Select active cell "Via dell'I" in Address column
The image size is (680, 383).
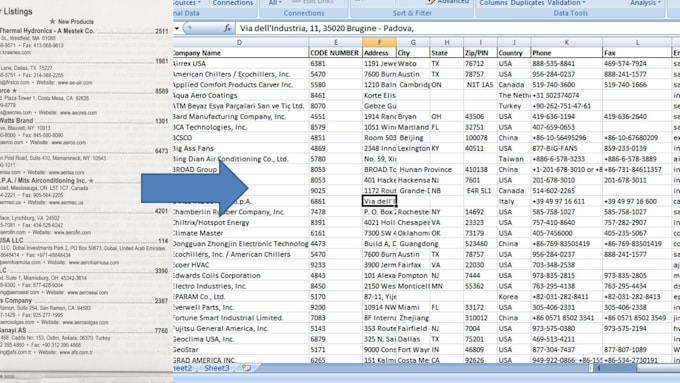click(379, 201)
